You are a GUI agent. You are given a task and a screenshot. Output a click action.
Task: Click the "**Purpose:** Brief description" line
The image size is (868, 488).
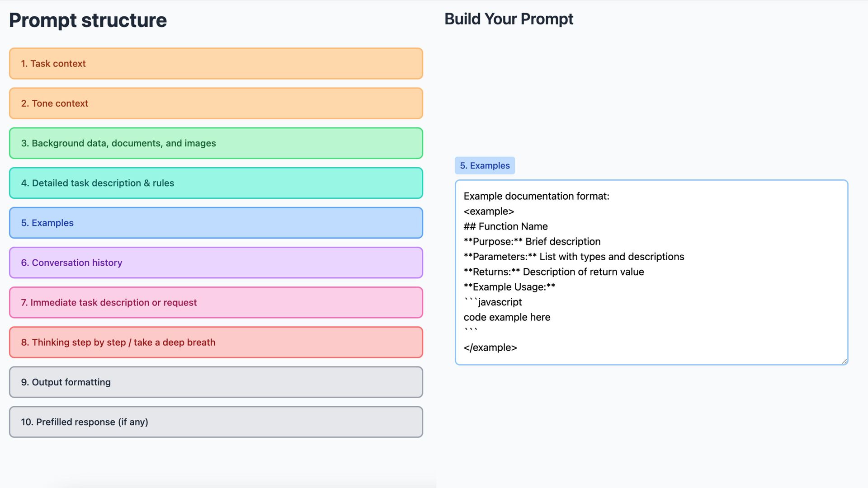coord(532,242)
